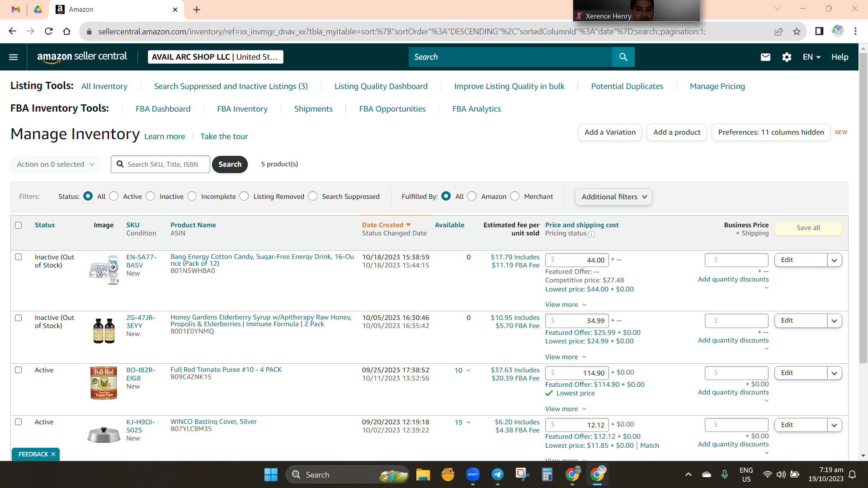Share this page from the address bar
868x488 pixels.
tap(778, 31)
